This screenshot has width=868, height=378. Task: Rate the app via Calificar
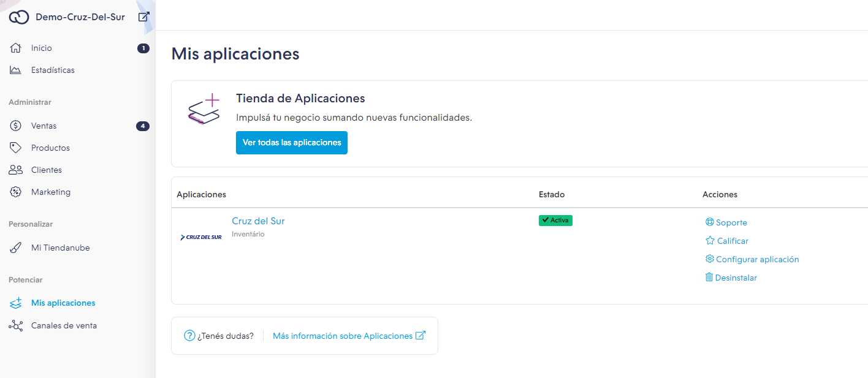(x=732, y=241)
